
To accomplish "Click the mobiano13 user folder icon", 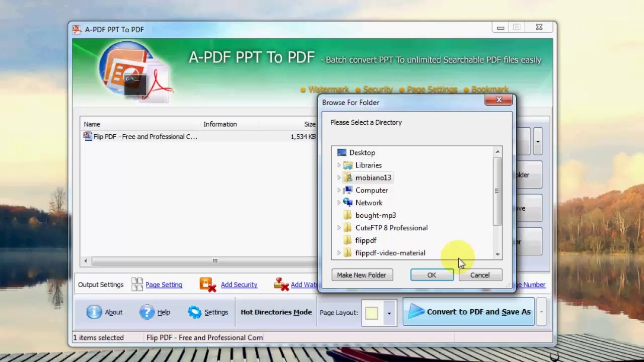I will pos(348,177).
